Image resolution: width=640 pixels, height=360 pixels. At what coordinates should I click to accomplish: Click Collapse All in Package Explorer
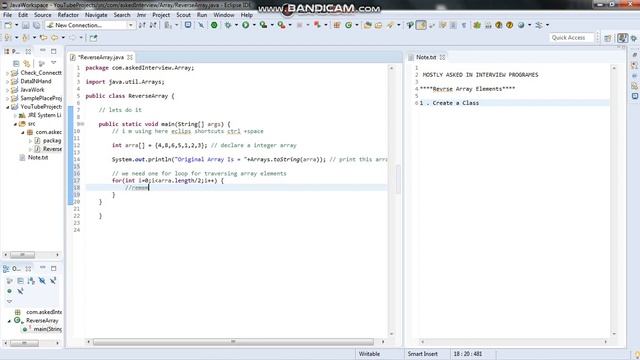point(16,63)
